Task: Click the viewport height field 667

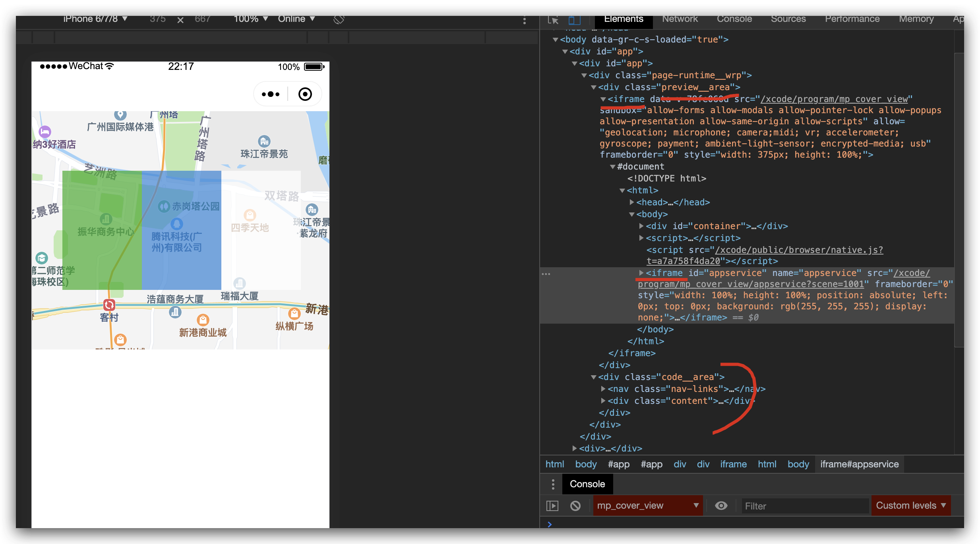Action: (202, 19)
